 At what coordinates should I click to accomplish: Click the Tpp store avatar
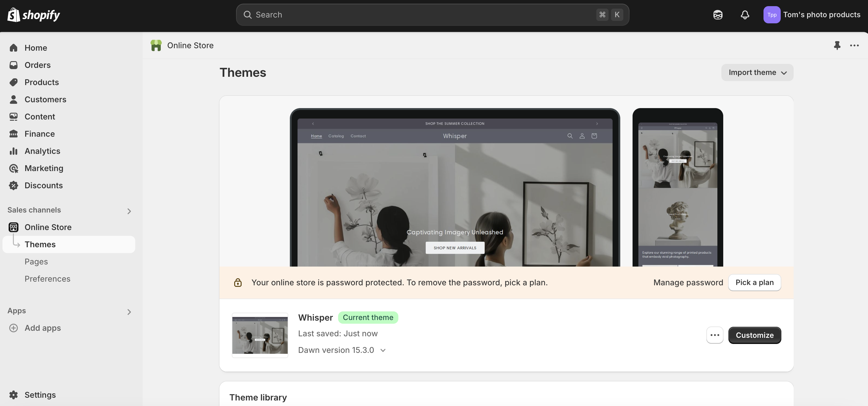tap(771, 15)
